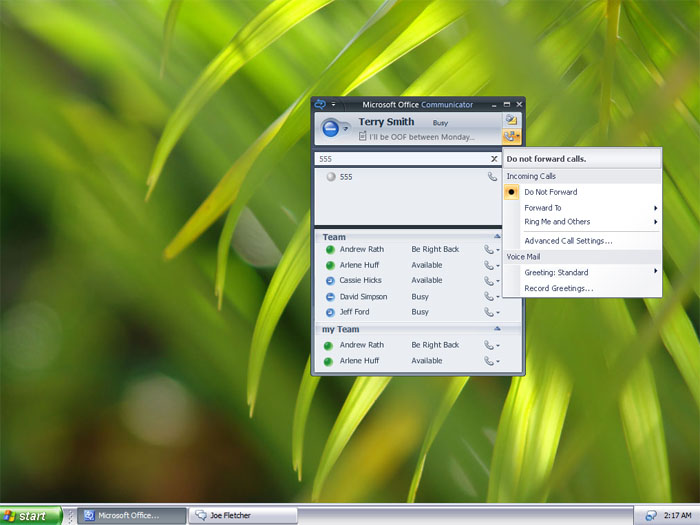Open call options arrow next to David Simpson
This screenshot has width=700, height=525.
pyautogui.click(x=498, y=297)
